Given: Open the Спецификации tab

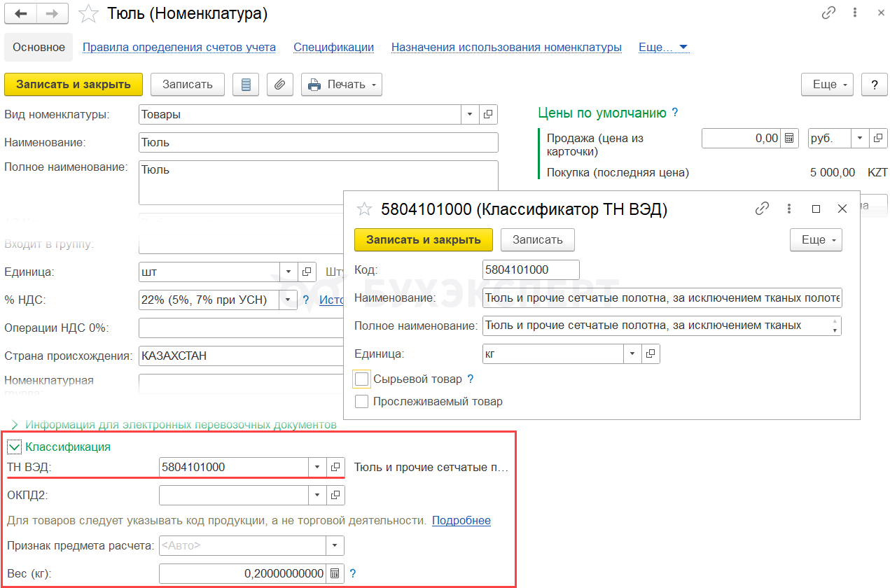Looking at the screenshot, I should pos(333,47).
